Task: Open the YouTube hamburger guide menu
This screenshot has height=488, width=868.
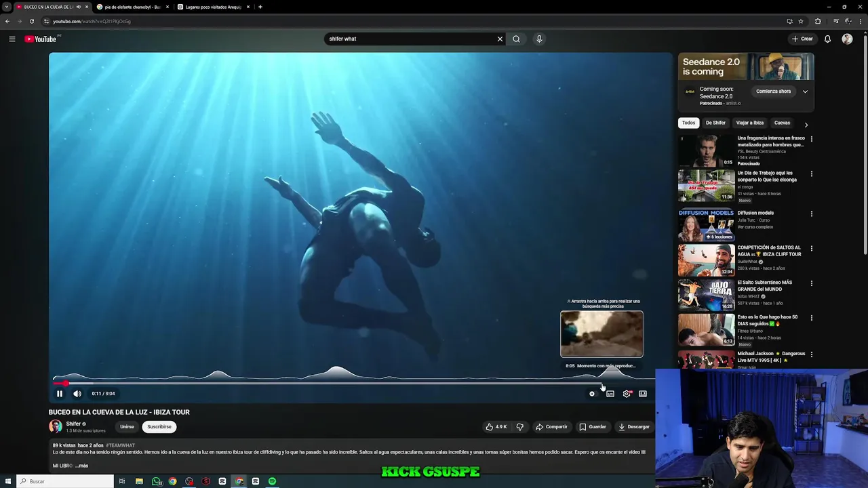Action: point(12,39)
